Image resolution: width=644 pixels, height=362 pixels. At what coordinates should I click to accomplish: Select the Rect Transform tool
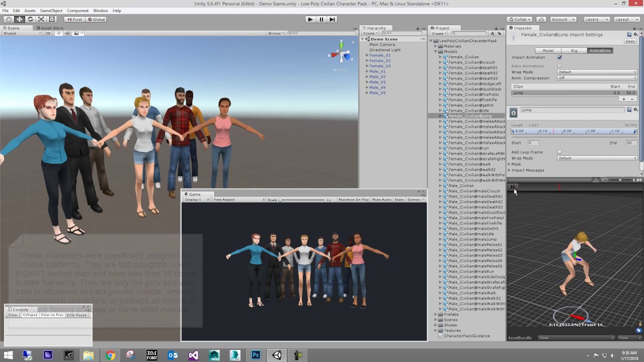(x=52, y=19)
